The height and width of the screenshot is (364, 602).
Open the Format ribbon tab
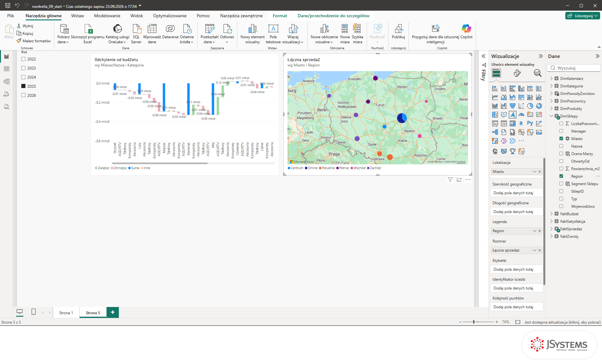tap(280, 16)
